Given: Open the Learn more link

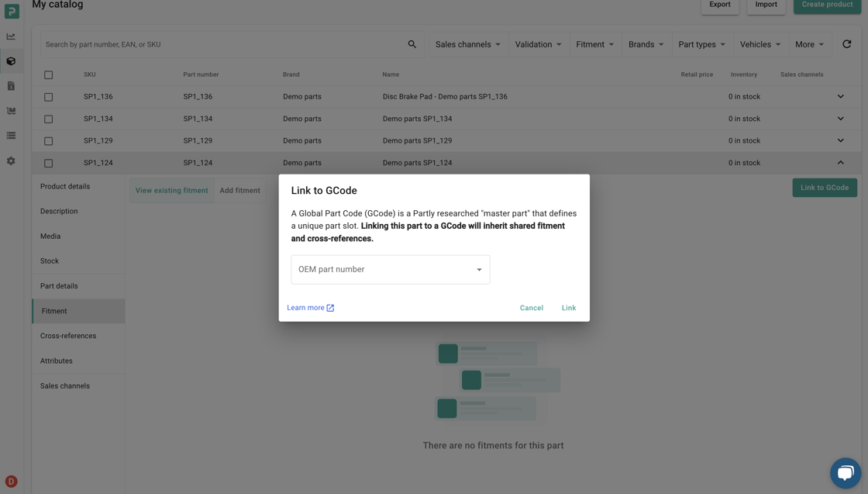Looking at the screenshot, I should pyautogui.click(x=311, y=308).
